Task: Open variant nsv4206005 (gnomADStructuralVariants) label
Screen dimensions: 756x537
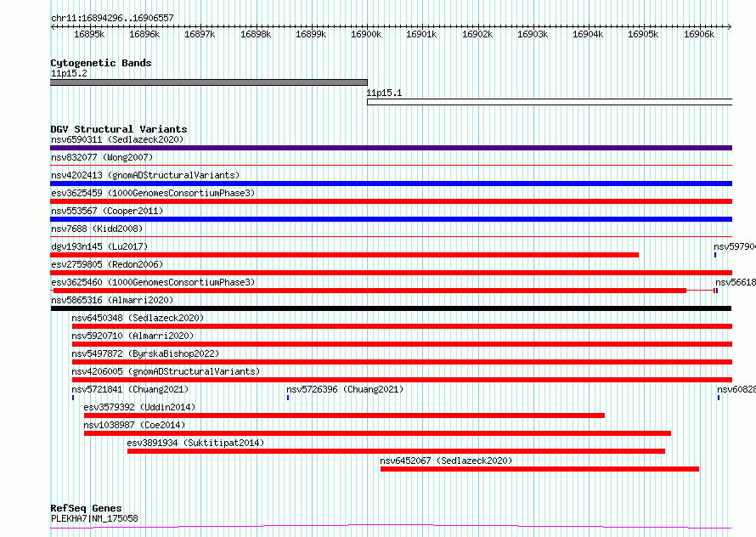Action: tap(166, 371)
